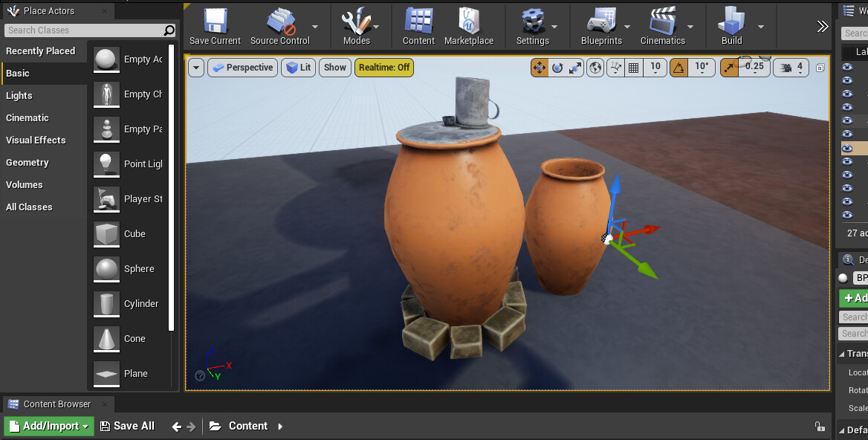
Task: Toggle Realtime Off in the viewport
Action: 384,67
